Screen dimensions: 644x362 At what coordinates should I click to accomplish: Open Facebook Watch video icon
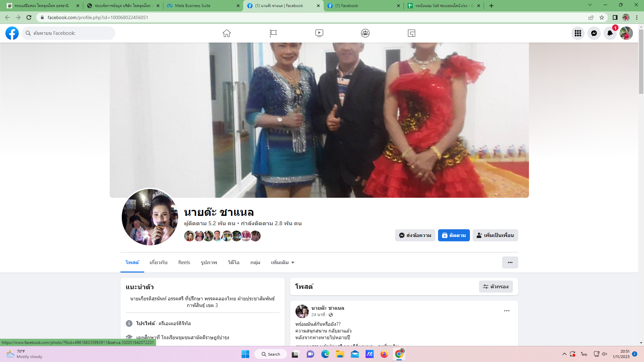pos(319,33)
